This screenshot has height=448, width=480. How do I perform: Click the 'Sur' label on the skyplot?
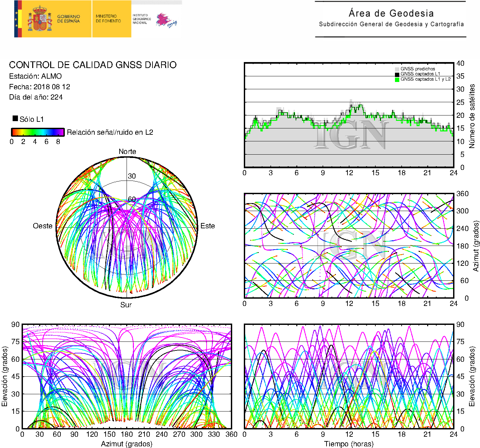click(126, 305)
